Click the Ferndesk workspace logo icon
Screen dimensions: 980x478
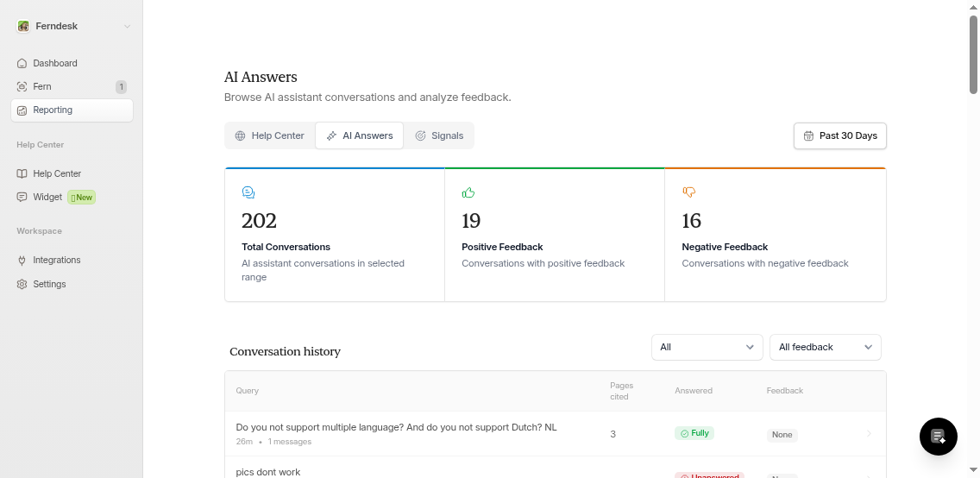(x=23, y=26)
